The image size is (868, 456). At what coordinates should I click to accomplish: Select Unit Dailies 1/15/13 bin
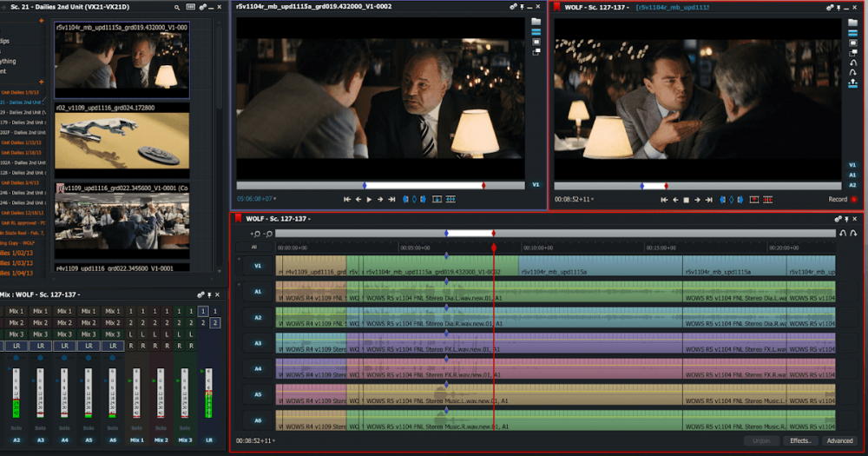click(20, 142)
